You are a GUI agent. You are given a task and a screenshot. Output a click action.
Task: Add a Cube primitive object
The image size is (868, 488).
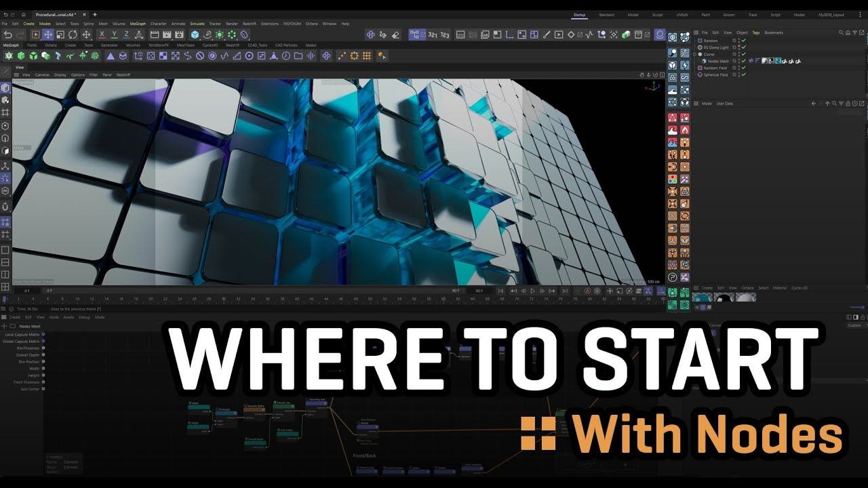[x=195, y=35]
